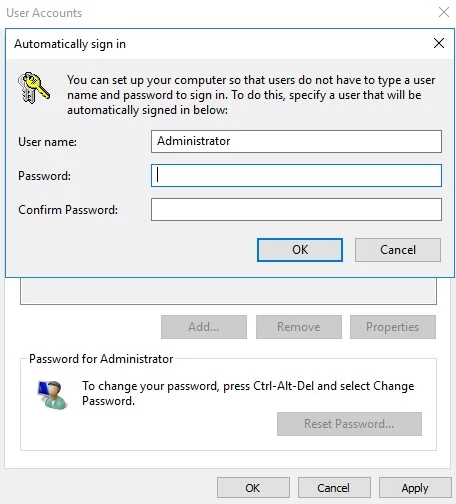Click the user account icon near password text
This screenshot has width=456, height=504.
(52, 395)
